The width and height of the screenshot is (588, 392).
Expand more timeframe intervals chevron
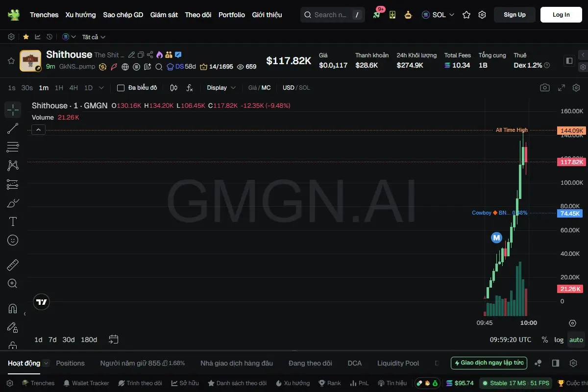tap(101, 88)
